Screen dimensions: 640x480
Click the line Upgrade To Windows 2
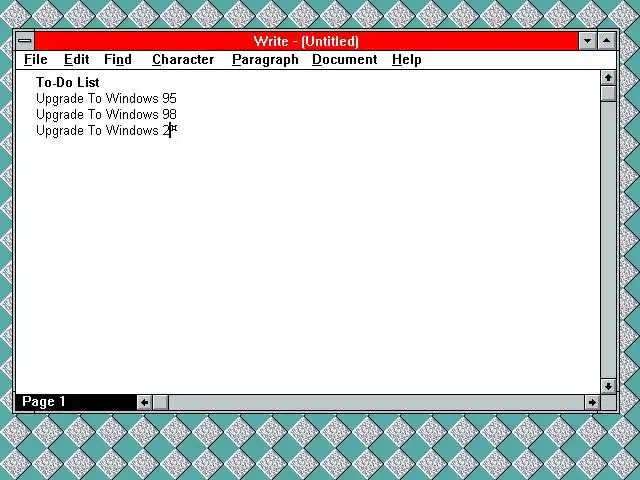[104, 131]
